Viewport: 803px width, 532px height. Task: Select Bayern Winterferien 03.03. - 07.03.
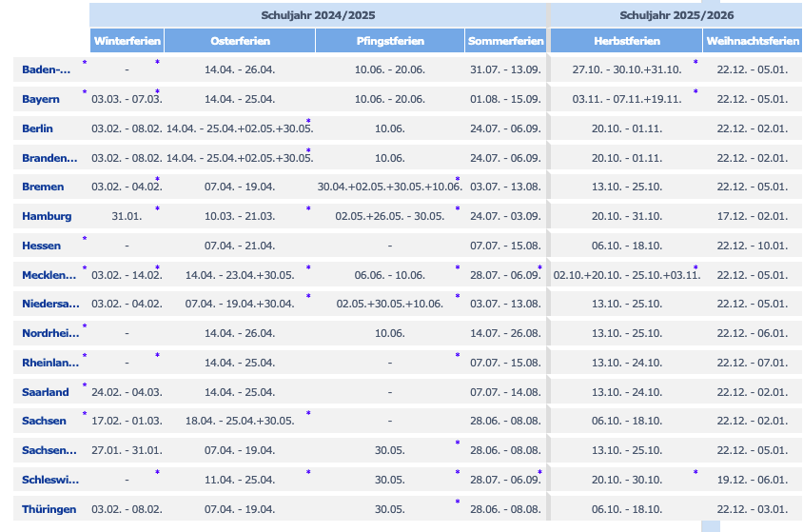pyautogui.click(x=127, y=99)
